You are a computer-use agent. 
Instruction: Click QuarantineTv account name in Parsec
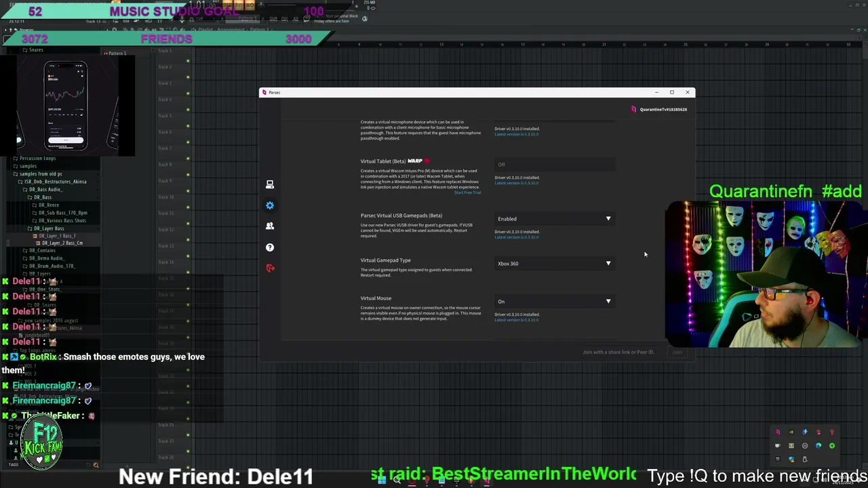[x=663, y=109]
